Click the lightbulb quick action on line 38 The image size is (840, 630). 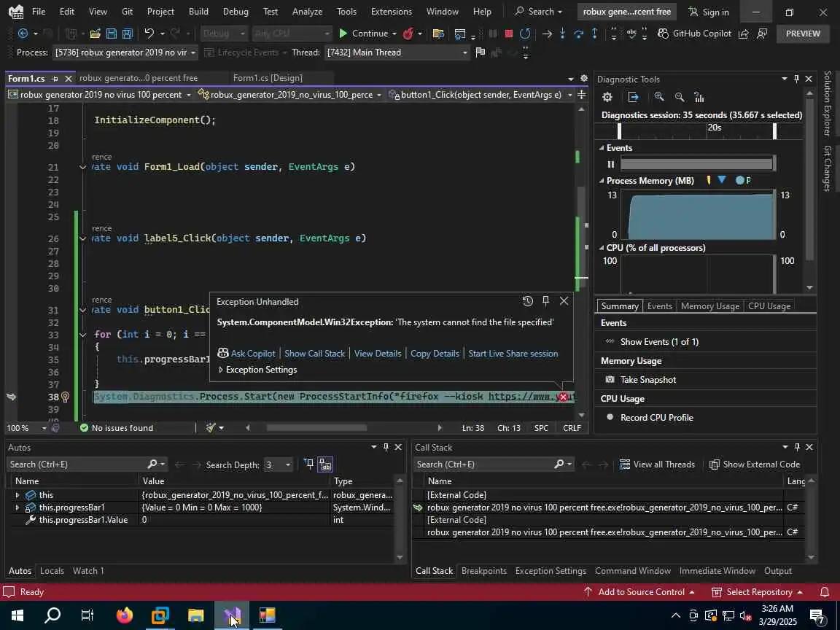coord(66,397)
